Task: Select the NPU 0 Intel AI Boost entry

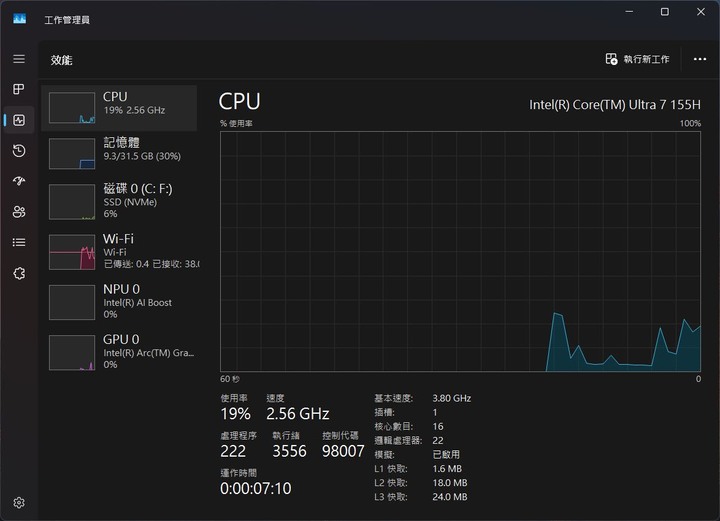Action: click(119, 302)
